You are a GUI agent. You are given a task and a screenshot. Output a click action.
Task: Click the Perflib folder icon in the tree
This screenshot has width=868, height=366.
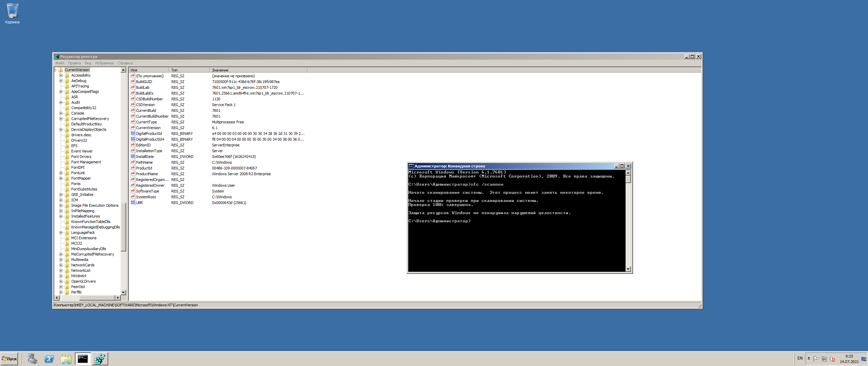(x=67, y=292)
